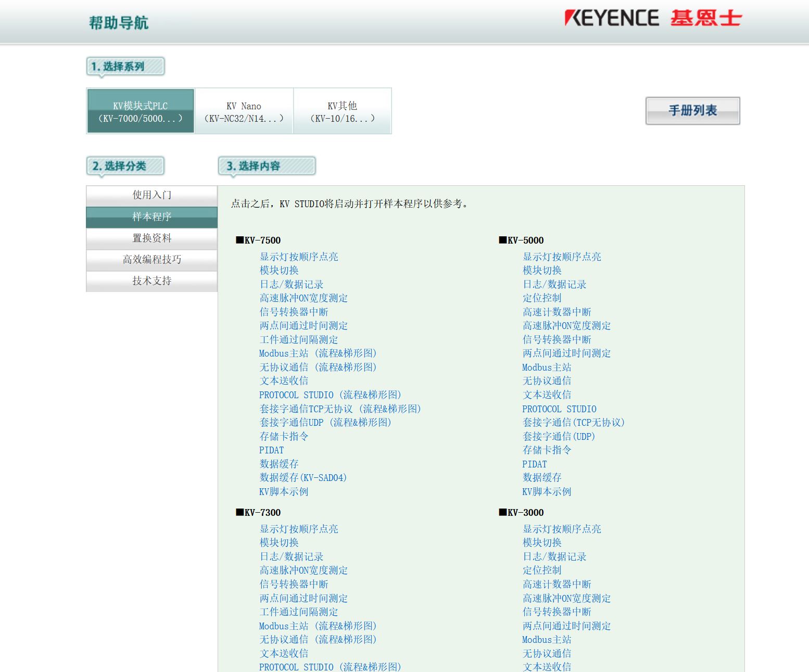Screen dimensions: 809x672
Task: Select the KV其他 series tab
Action: pos(342,111)
